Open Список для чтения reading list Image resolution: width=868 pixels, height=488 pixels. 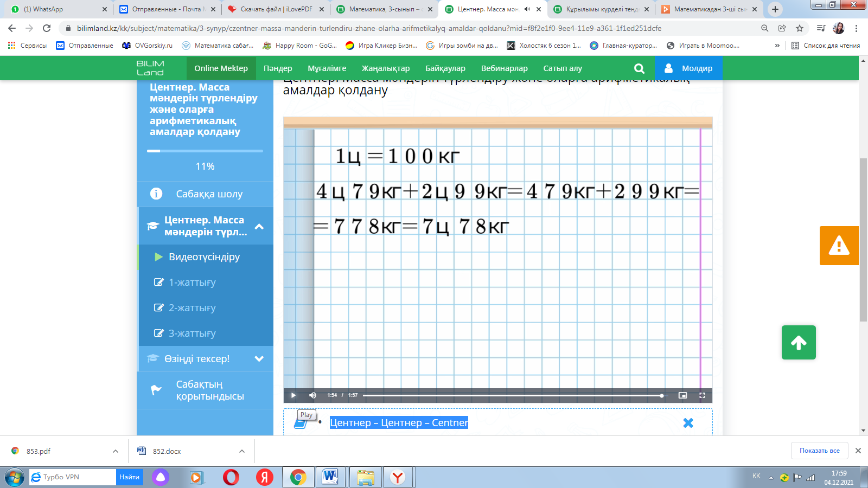(826, 46)
